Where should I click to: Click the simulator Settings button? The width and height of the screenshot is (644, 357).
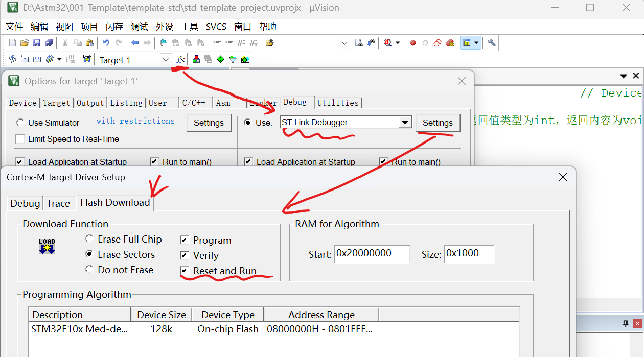(x=209, y=123)
